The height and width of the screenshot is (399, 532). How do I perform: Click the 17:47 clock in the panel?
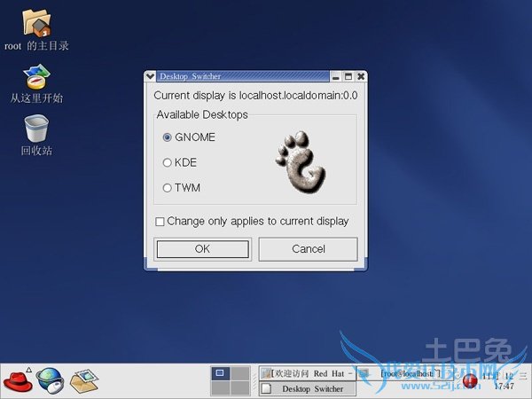click(x=505, y=386)
